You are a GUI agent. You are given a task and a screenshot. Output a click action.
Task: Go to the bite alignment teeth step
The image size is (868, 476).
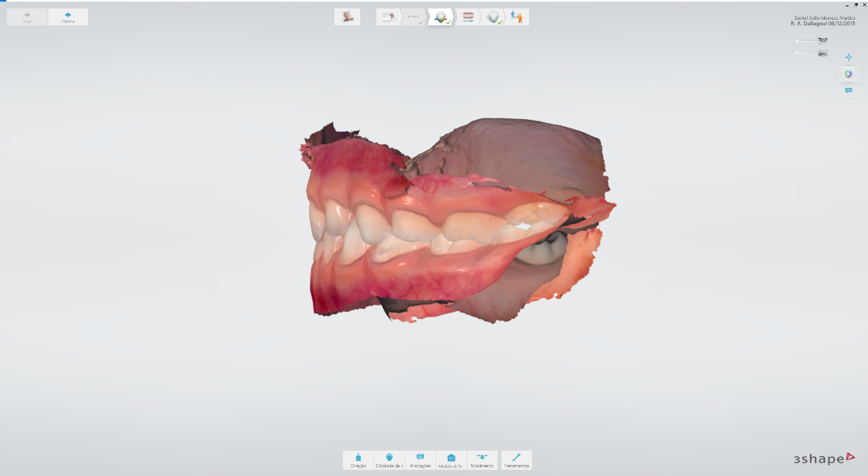tap(468, 17)
